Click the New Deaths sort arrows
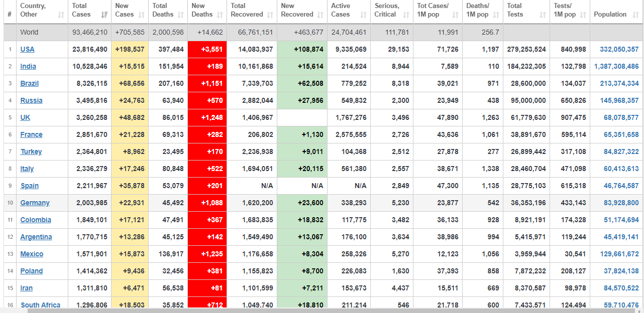This screenshot has width=644, height=313. click(220, 15)
